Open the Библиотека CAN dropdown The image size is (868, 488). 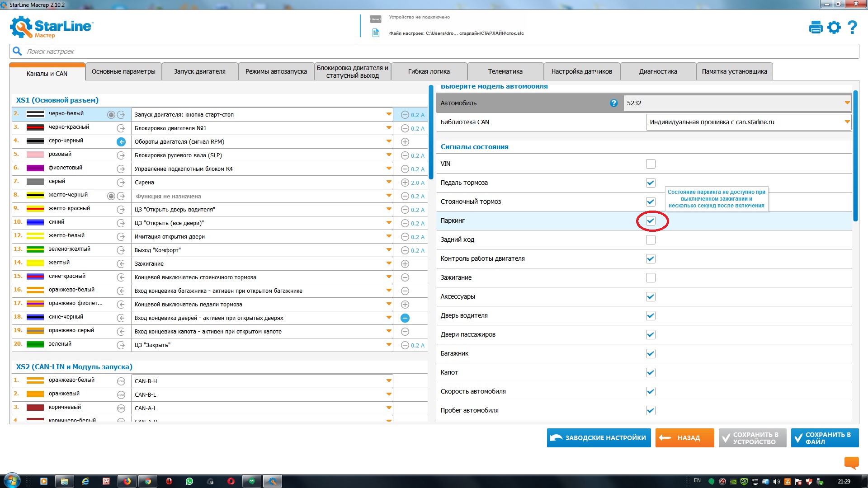(847, 122)
